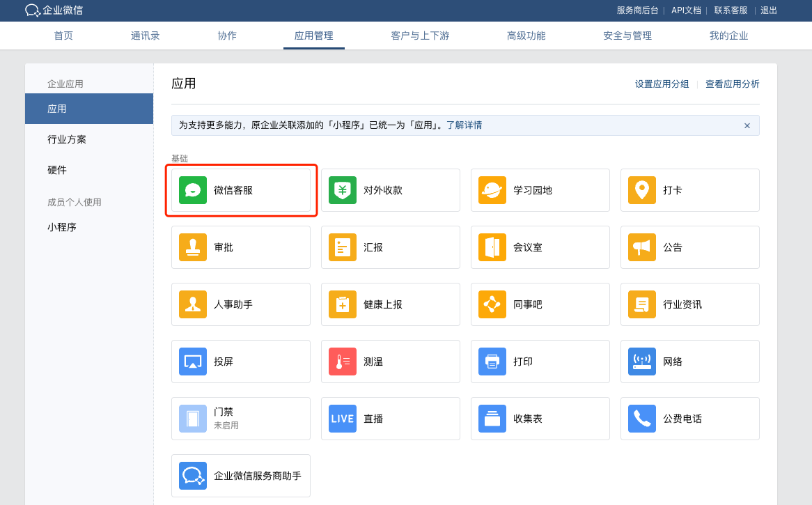This screenshot has height=505, width=812.
Task: Select the 应用管理 tab
Action: pyautogui.click(x=314, y=36)
